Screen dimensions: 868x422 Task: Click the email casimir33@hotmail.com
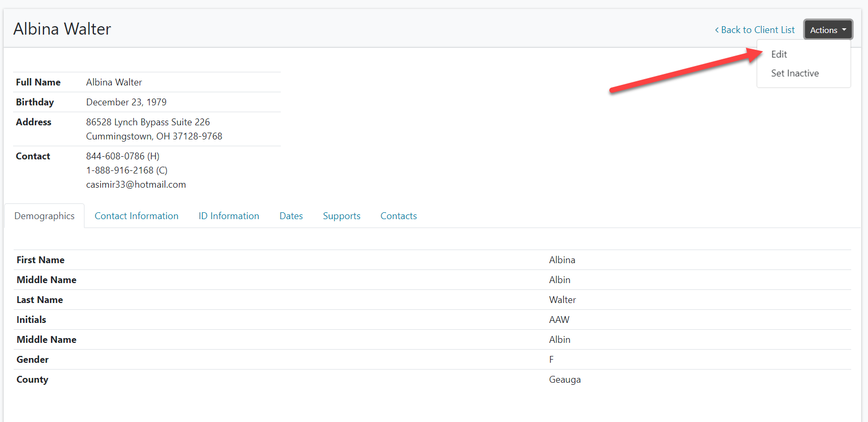pos(136,185)
